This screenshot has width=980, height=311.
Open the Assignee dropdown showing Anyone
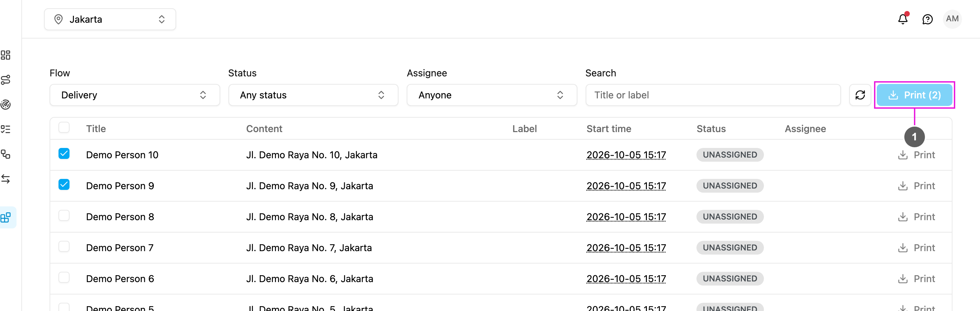(x=491, y=95)
